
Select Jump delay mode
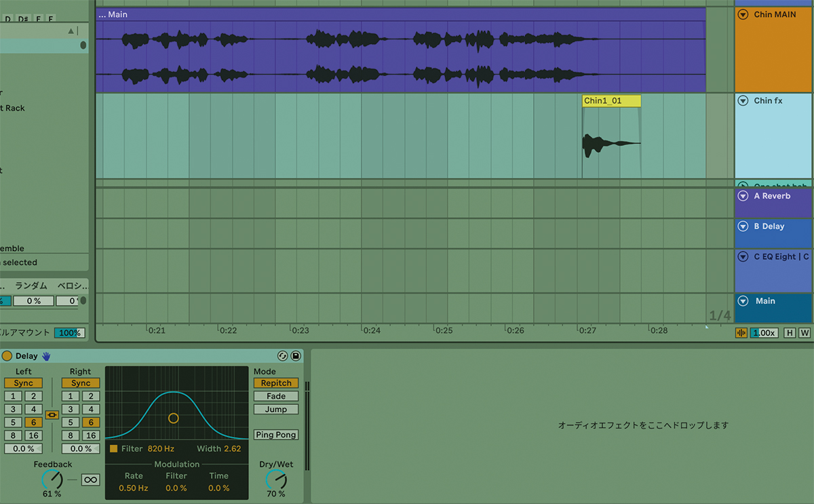point(276,409)
